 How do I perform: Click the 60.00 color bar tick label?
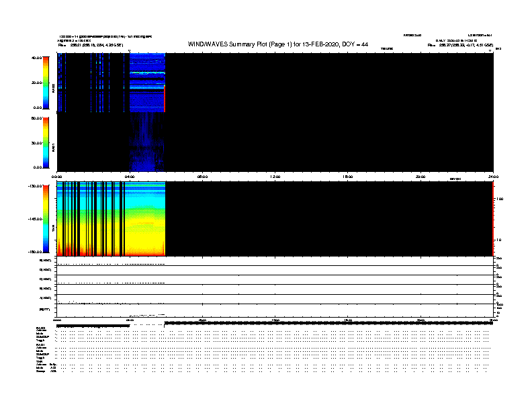37,118
